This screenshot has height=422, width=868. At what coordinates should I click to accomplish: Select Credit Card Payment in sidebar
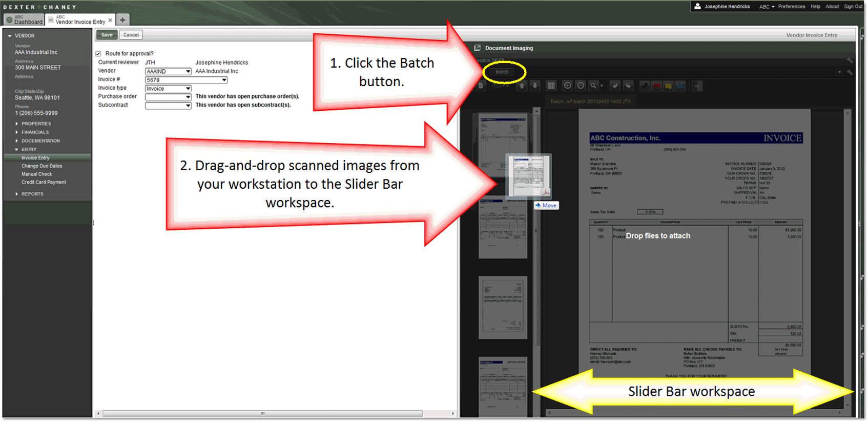(44, 183)
